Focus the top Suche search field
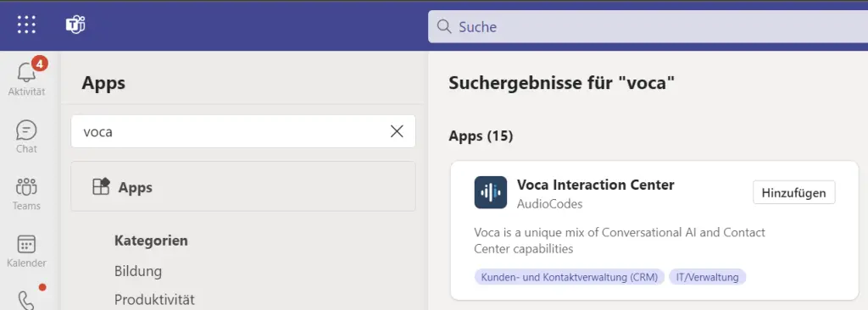 [x=648, y=26]
